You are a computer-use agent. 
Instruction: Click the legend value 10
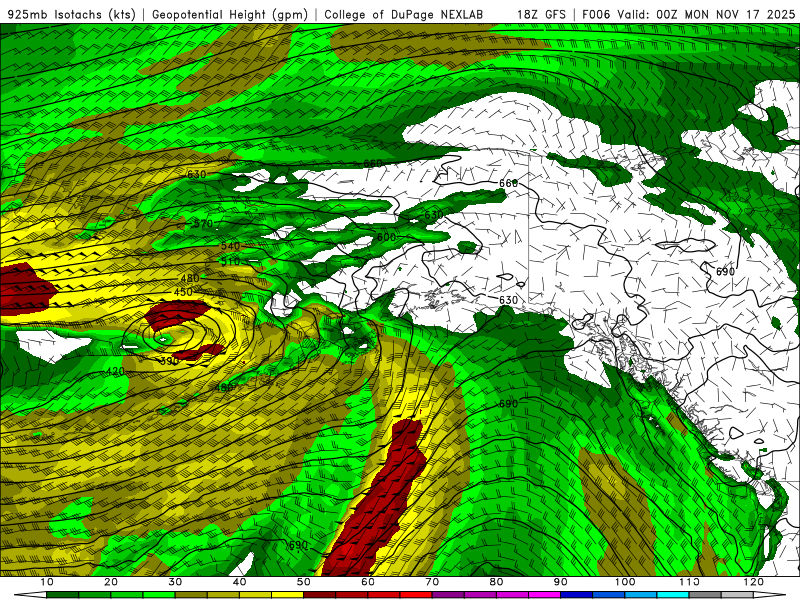click(46, 582)
